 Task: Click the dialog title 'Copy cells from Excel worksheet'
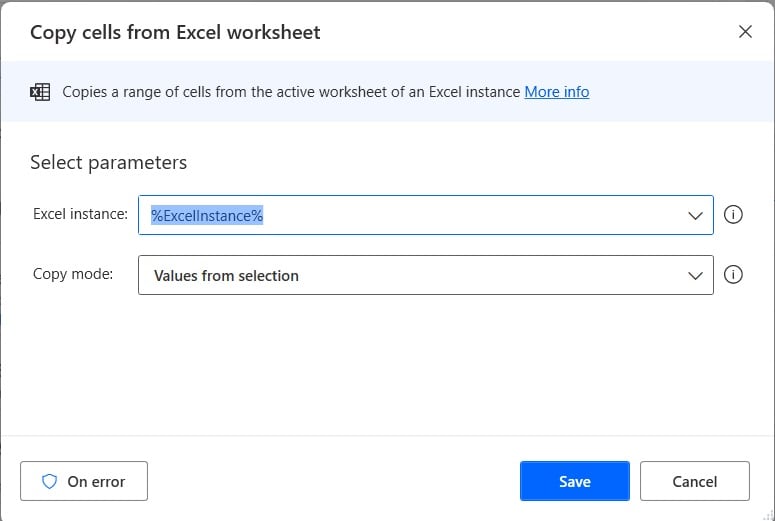175,33
